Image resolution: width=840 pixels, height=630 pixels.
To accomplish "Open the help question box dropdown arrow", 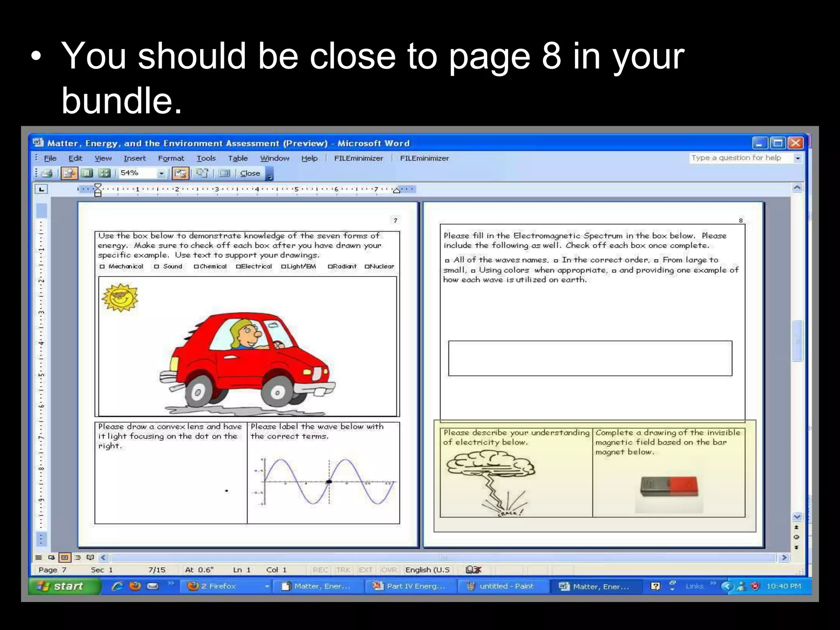I will [798, 158].
